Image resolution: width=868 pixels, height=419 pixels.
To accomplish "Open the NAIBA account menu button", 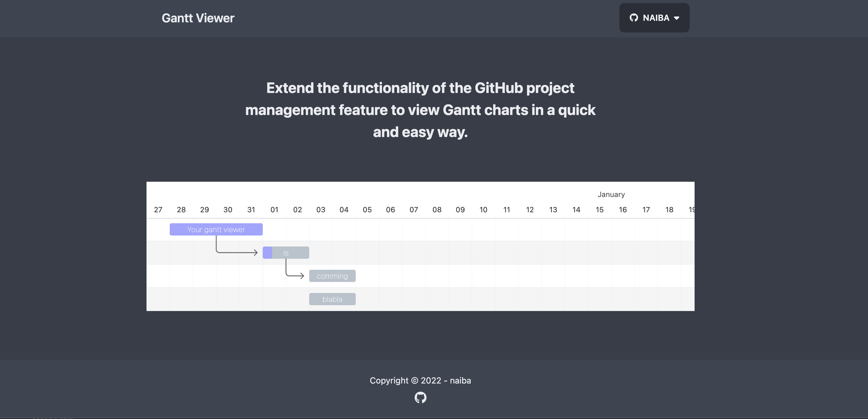I will 654,18.
